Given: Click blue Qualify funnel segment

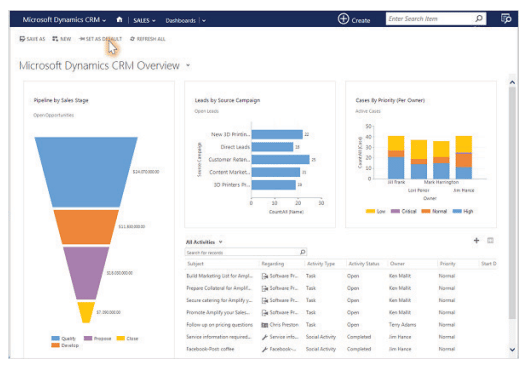Looking at the screenshot, I should pos(86,171).
